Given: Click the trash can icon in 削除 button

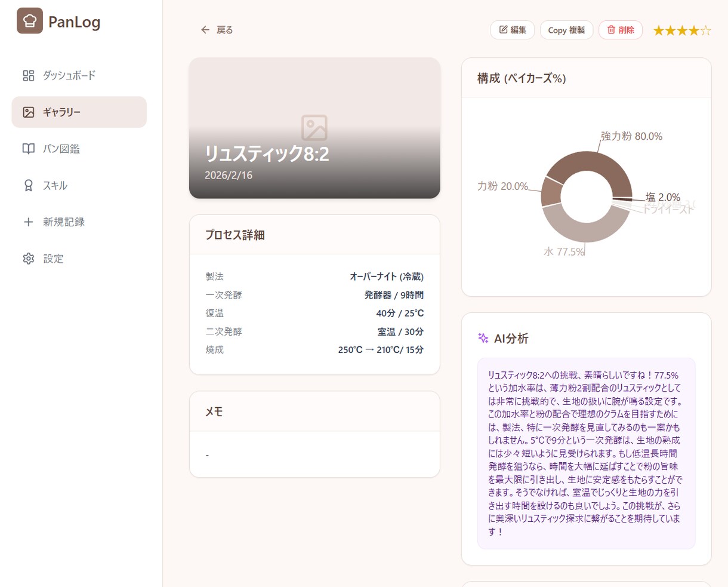Looking at the screenshot, I should [x=611, y=30].
